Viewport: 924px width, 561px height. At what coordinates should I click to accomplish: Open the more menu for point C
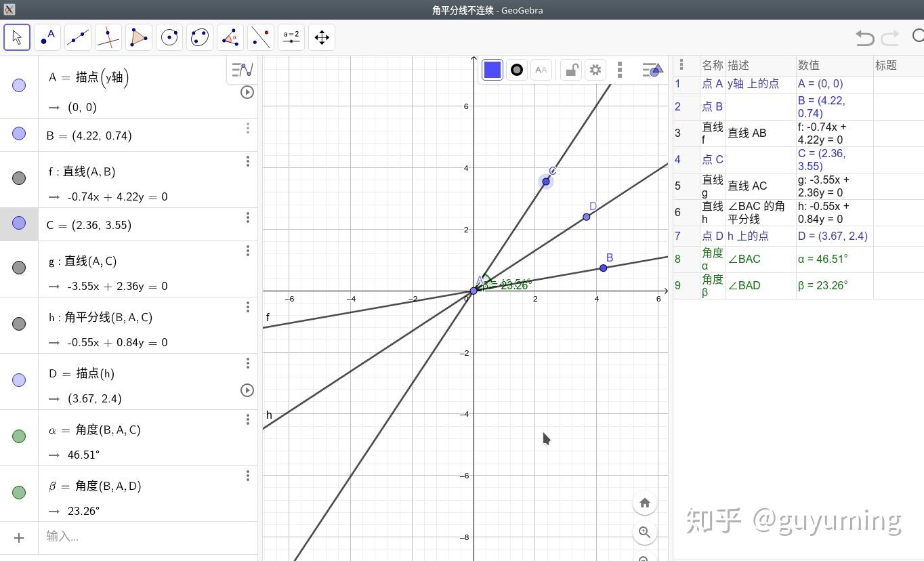(x=248, y=217)
